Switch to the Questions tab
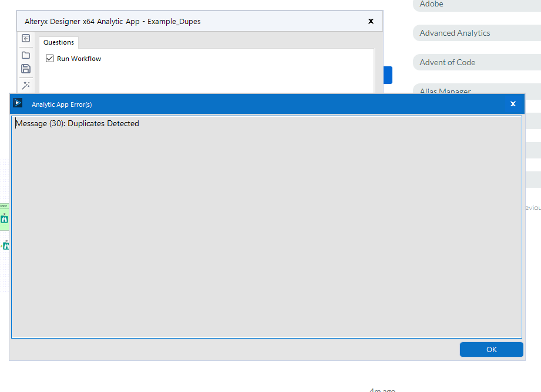This screenshot has width=541, height=392. pos(58,42)
